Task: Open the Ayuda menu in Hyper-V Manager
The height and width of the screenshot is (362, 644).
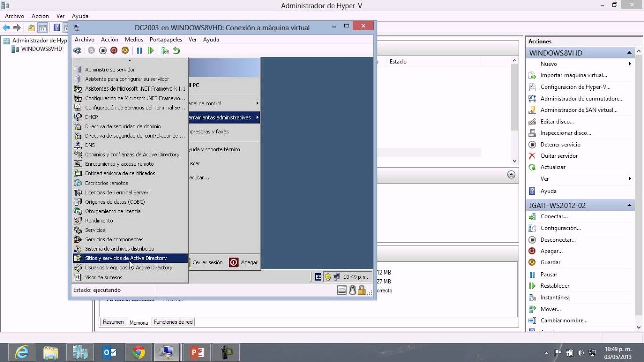Action: click(80, 16)
